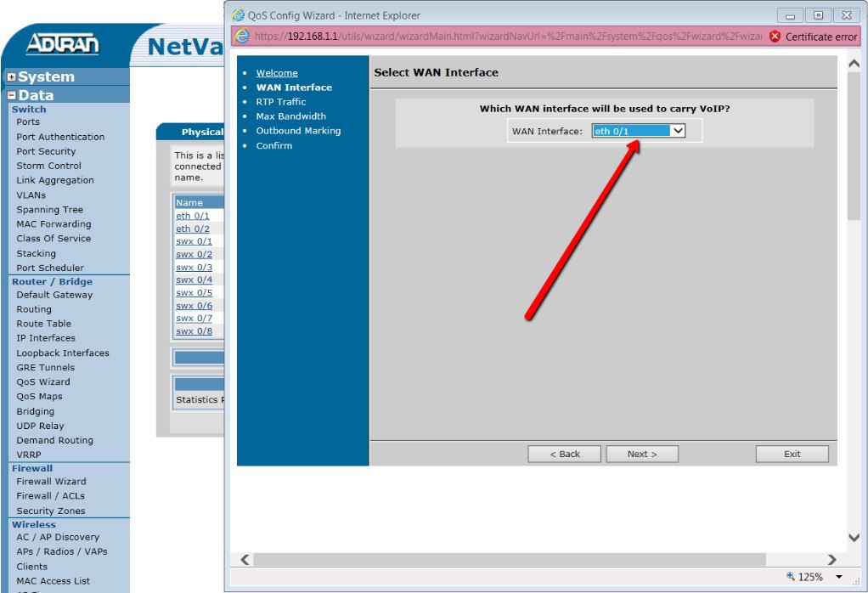Open the WAN Interface dropdown
The height and width of the screenshot is (593, 868).
point(639,131)
